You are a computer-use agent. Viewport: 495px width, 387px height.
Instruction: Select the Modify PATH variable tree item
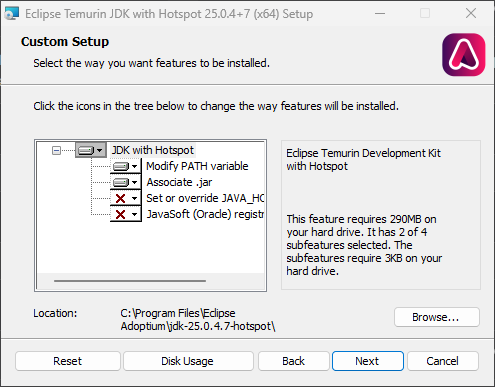pyautogui.click(x=197, y=166)
